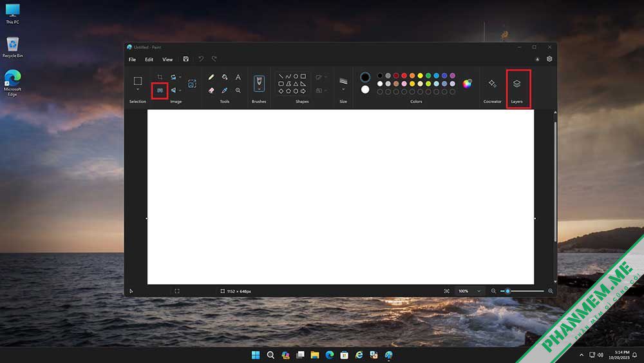Click the Zoom out magnifier button

point(493,291)
